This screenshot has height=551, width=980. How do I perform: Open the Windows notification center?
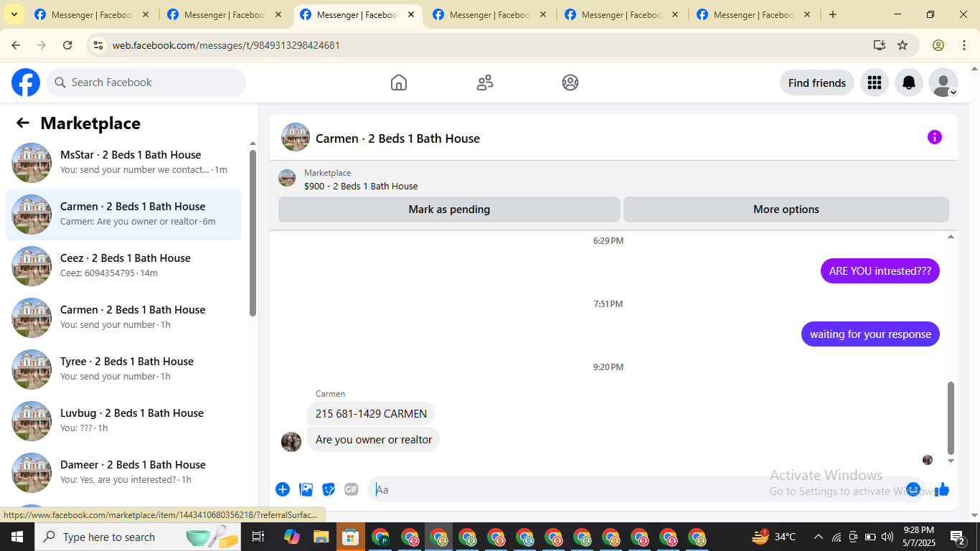click(958, 537)
